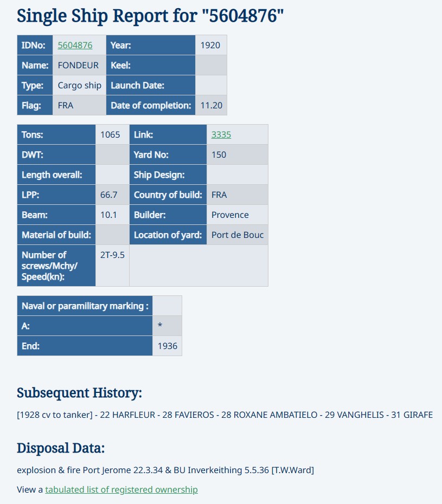Open the IDNo link 5604876
442x504 pixels.
[75, 46]
